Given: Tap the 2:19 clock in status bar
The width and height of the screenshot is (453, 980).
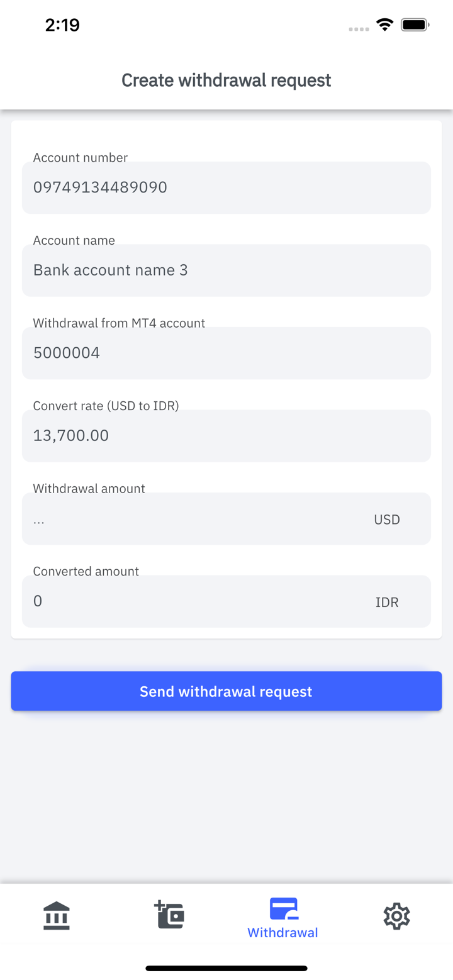Looking at the screenshot, I should pyautogui.click(x=62, y=25).
